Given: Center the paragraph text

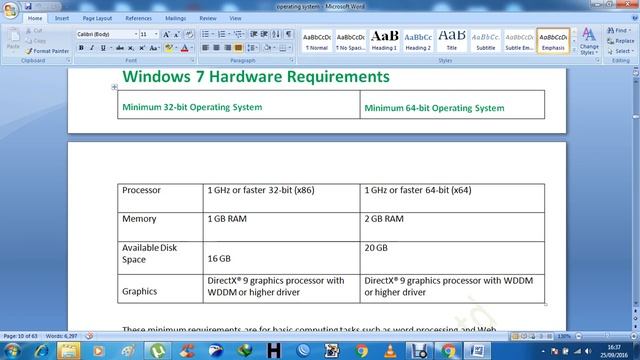Looking at the screenshot, I should pos(216,48).
